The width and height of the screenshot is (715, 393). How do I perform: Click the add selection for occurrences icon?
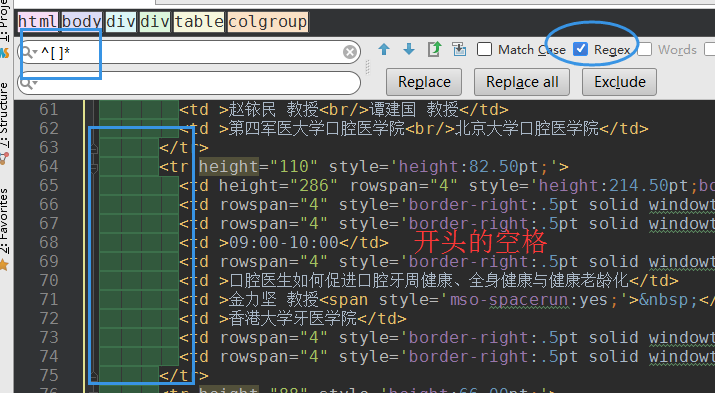(x=459, y=49)
